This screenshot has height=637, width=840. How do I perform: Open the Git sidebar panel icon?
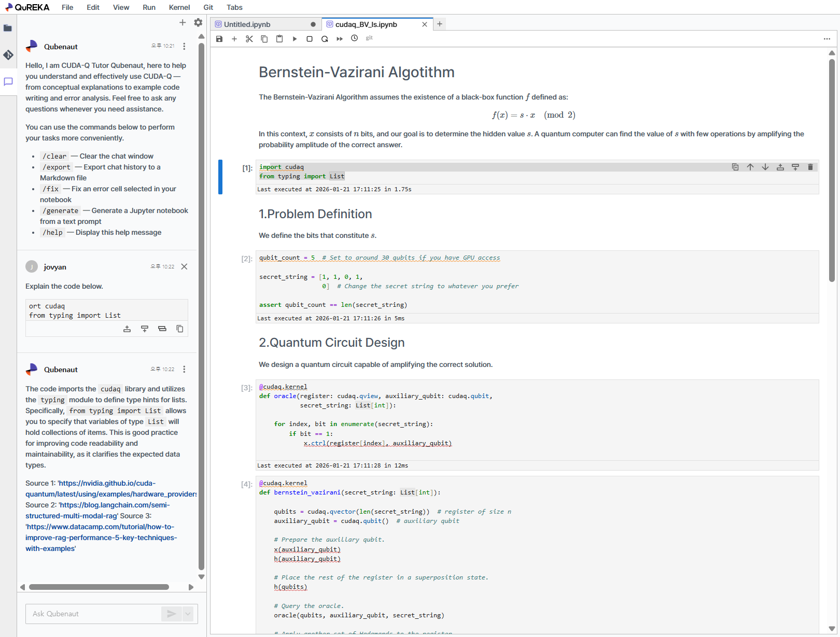[x=8, y=55]
